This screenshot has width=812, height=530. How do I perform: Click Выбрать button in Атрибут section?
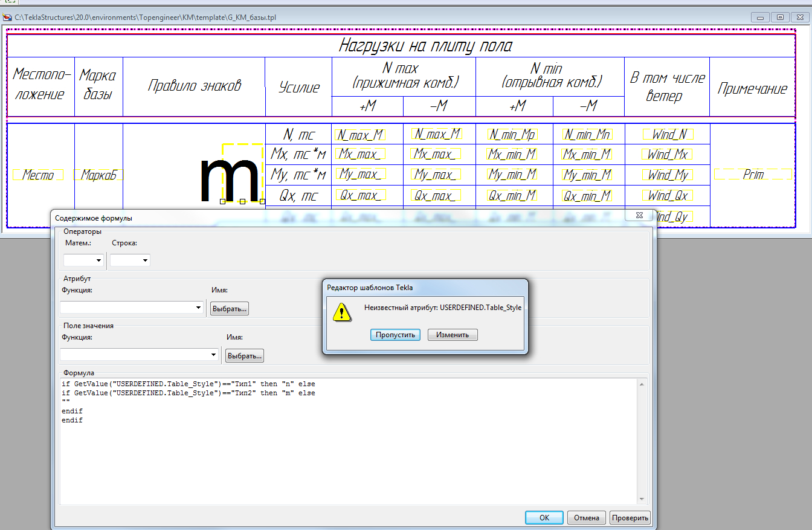click(229, 309)
